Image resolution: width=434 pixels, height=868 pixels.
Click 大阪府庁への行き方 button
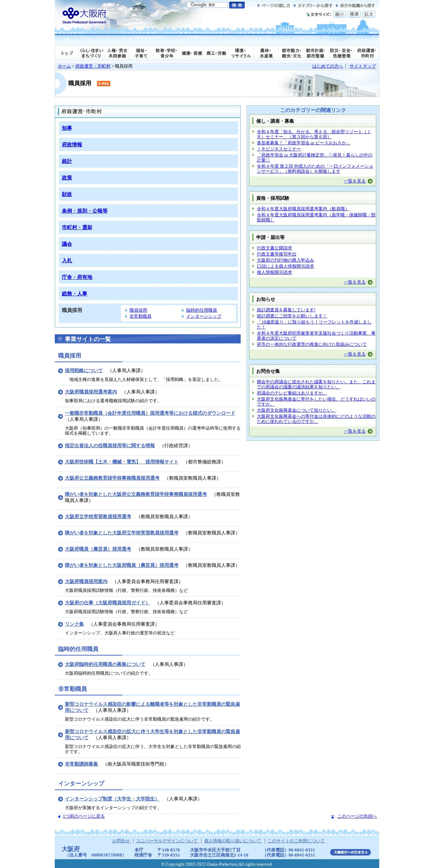pyautogui.click(x=351, y=852)
